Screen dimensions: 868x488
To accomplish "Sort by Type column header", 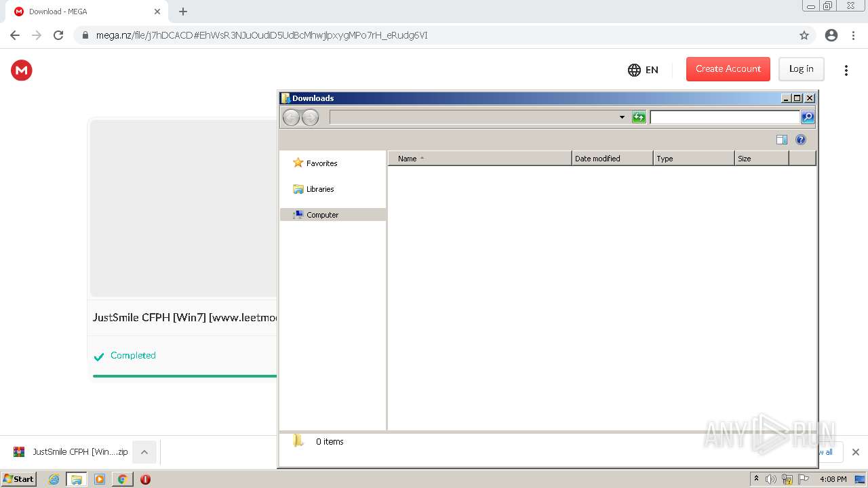I will coord(694,159).
